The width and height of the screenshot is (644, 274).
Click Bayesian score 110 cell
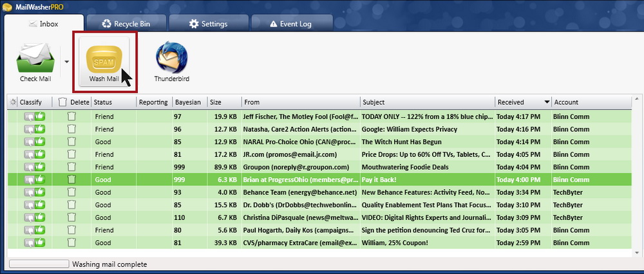coord(180,217)
